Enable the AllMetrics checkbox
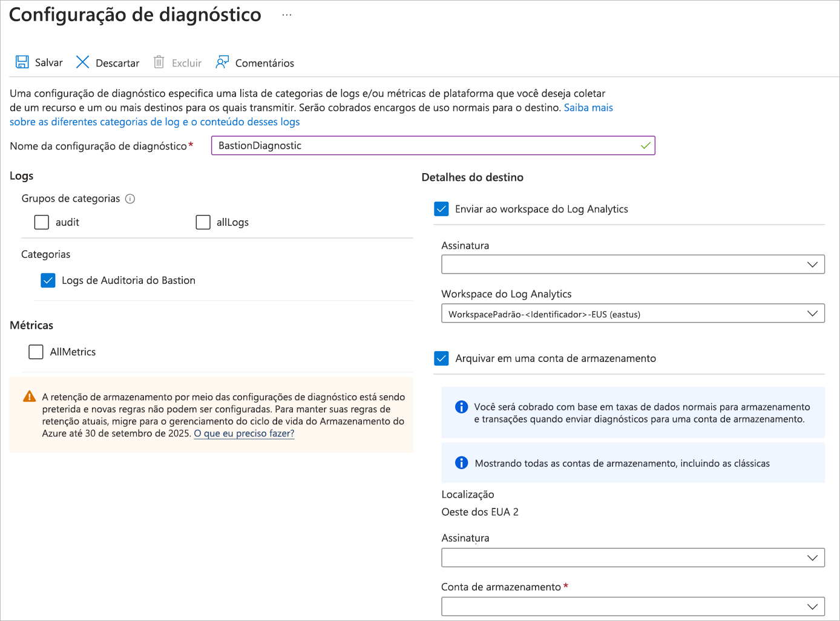 pos(36,352)
